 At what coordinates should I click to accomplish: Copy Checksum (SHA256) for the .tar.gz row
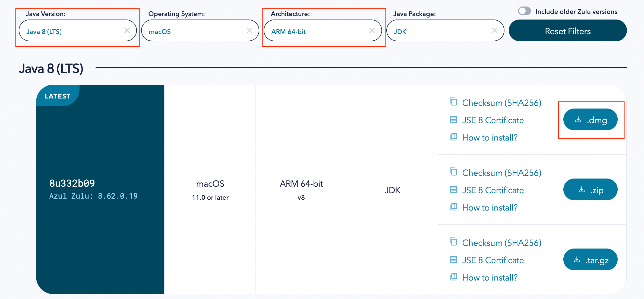[x=502, y=243]
